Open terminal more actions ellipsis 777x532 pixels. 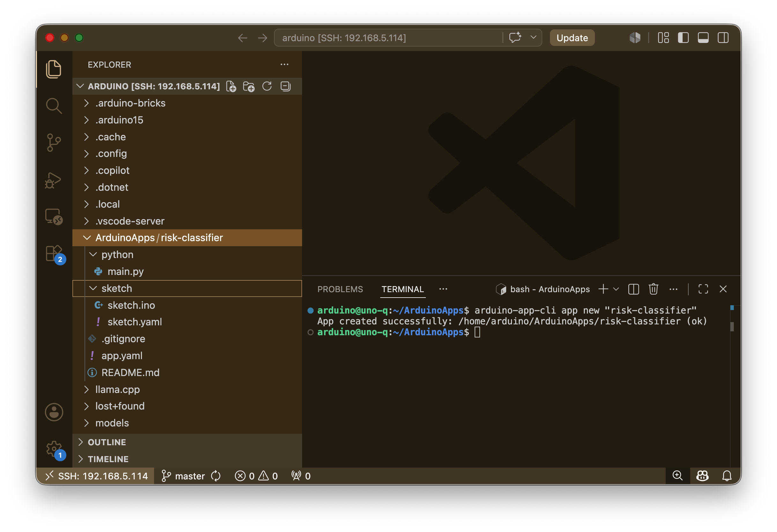(674, 289)
